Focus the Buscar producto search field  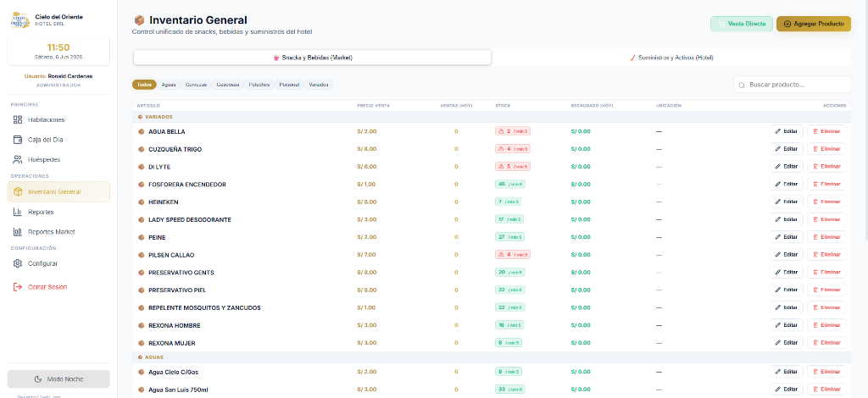click(793, 85)
